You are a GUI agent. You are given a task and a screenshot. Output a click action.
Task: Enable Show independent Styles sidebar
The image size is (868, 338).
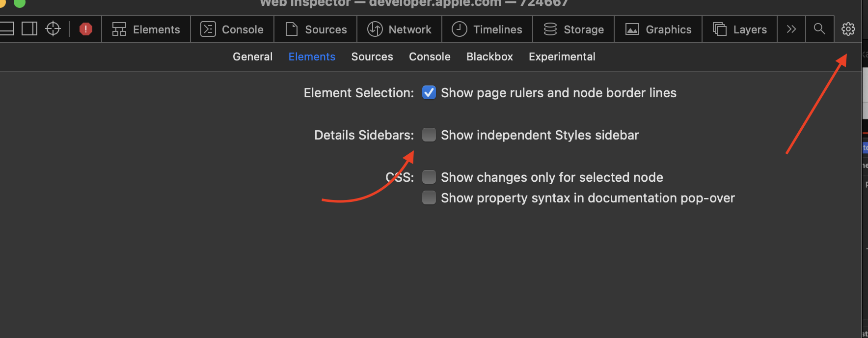click(x=429, y=135)
